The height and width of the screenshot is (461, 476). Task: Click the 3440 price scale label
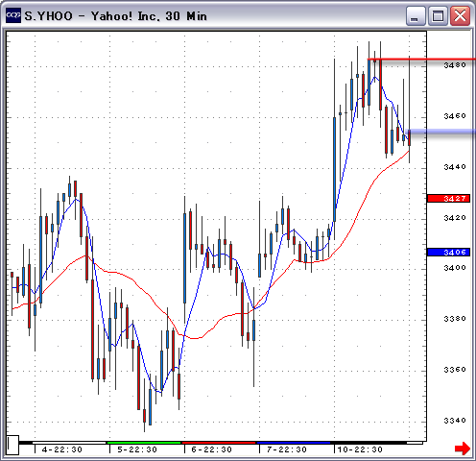click(x=455, y=167)
